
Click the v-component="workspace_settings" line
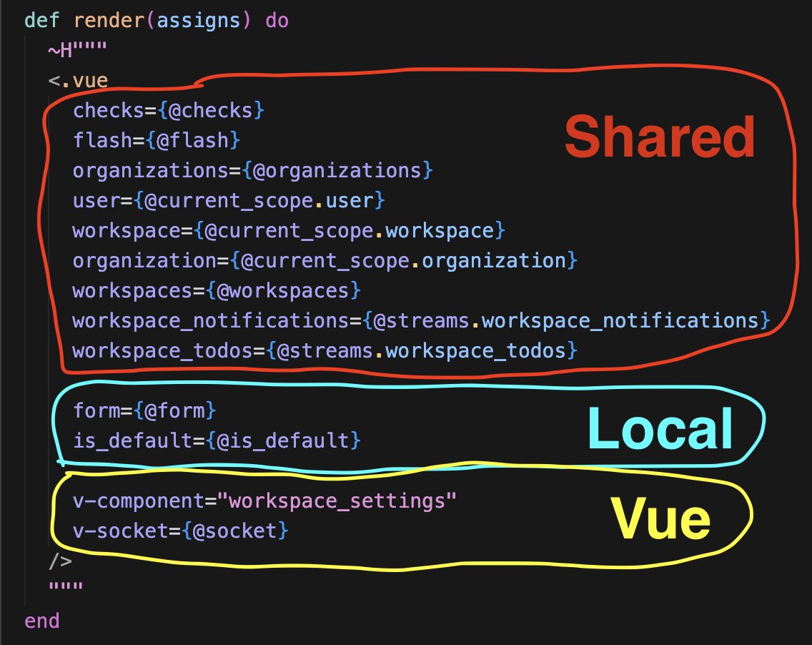264,501
